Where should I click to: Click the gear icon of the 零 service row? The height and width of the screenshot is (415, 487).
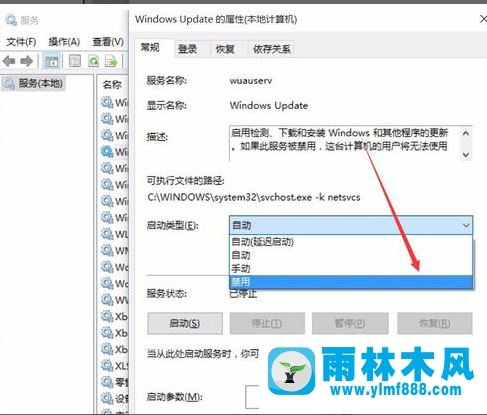tap(107, 382)
